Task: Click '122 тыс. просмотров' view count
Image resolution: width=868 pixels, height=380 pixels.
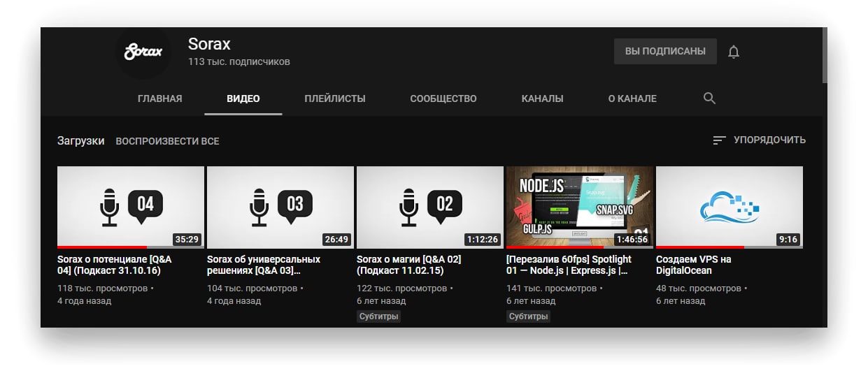Action: 402,288
